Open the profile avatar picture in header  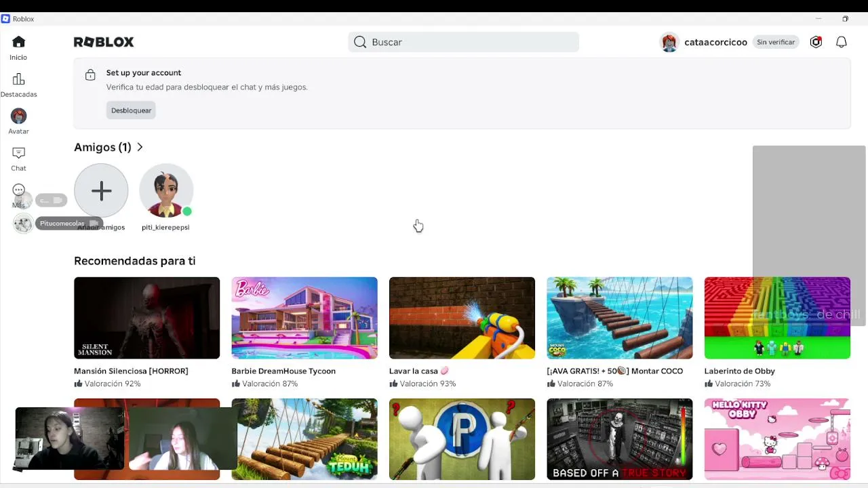(x=669, y=42)
